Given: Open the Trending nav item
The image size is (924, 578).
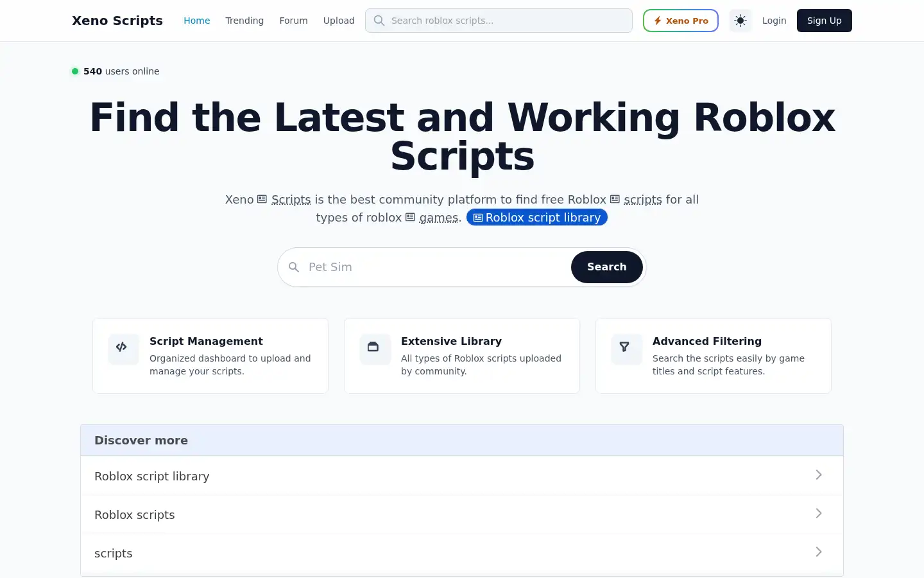Looking at the screenshot, I should pyautogui.click(x=244, y=21).
